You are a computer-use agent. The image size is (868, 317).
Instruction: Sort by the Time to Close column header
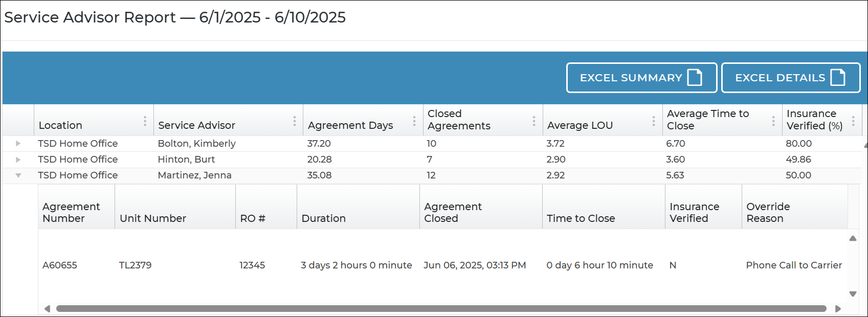coord(581,218)
